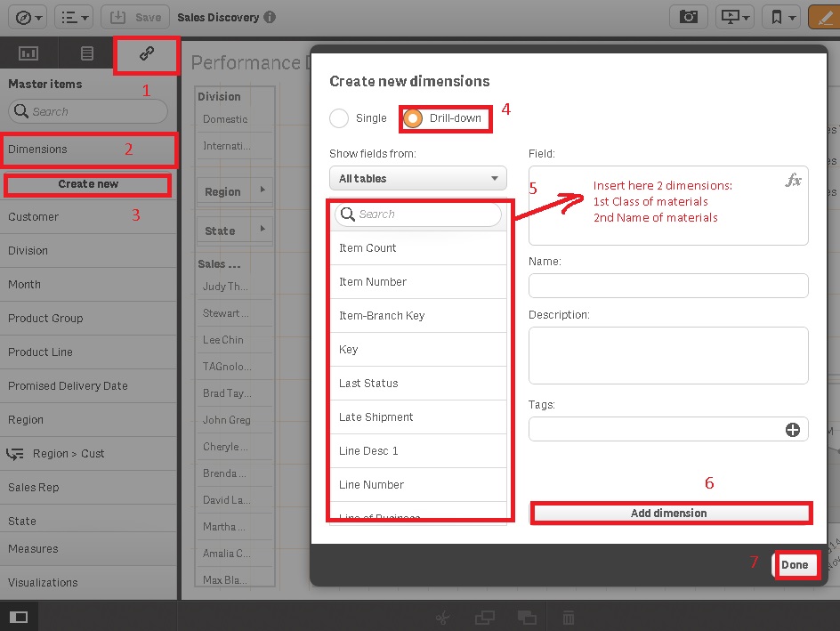Select the State master dimension
This screenshot has width=840, height=631.
[x=88, y=521]
